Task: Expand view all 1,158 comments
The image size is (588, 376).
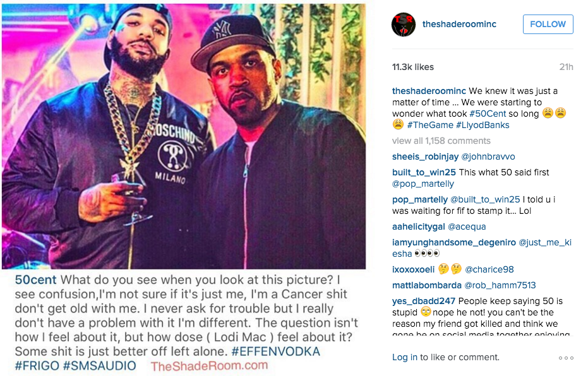Action: [441, 141]
